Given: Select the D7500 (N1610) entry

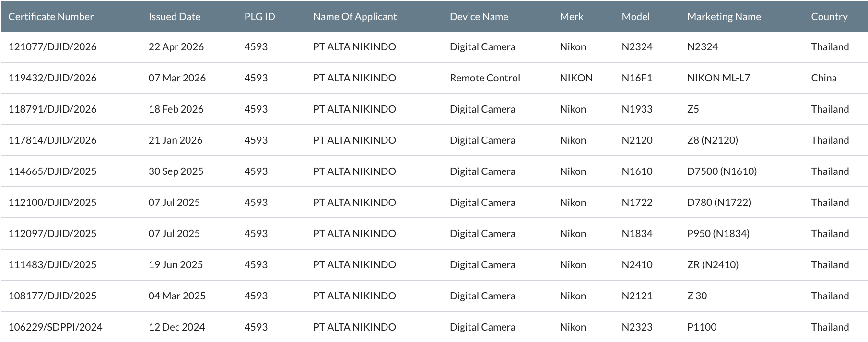Looking at the screenshot, I should [x=721, y=171].
